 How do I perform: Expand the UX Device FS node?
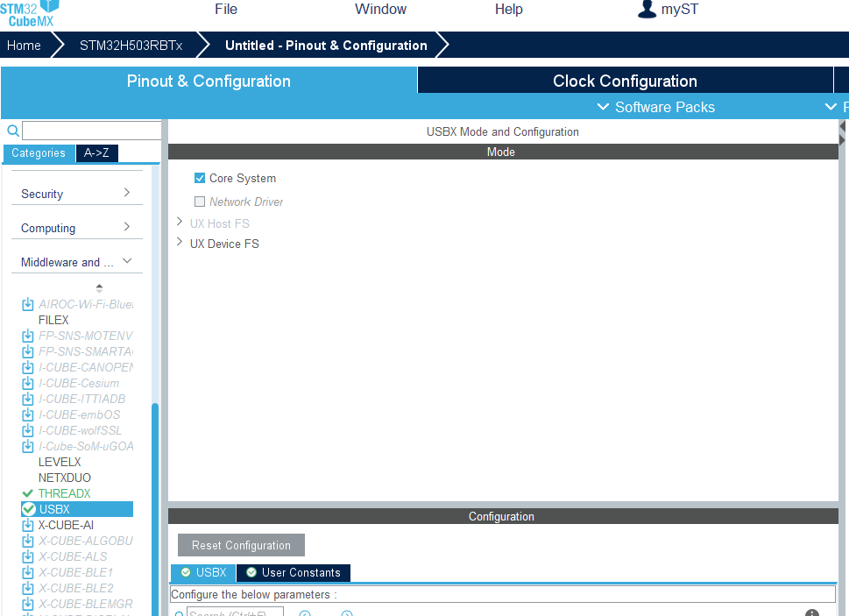[180, 242]
